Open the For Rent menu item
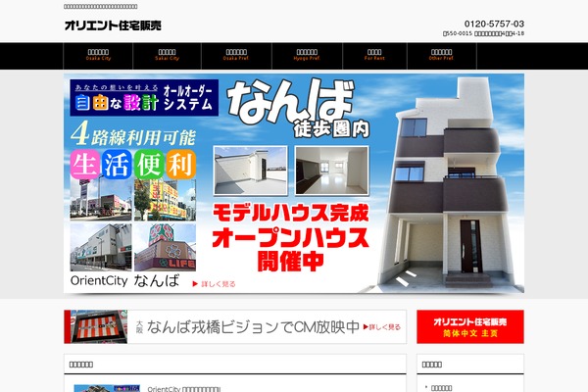Viewport: 588px width, 392px height. 374,56
